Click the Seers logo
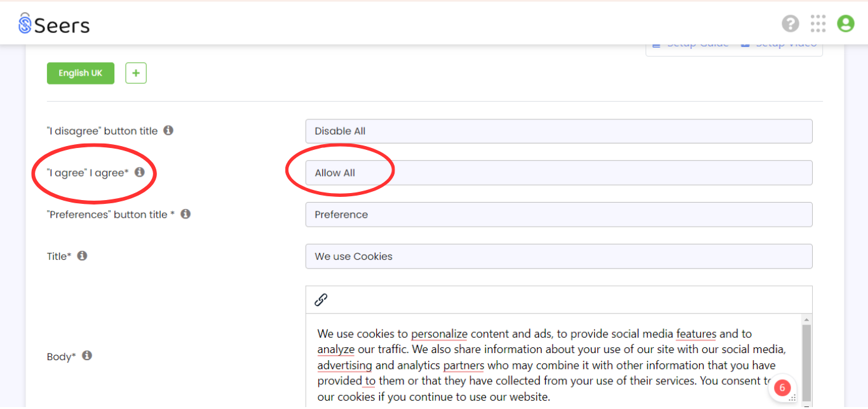This screenshot has height=409, width=868. (x=54, y=24)
